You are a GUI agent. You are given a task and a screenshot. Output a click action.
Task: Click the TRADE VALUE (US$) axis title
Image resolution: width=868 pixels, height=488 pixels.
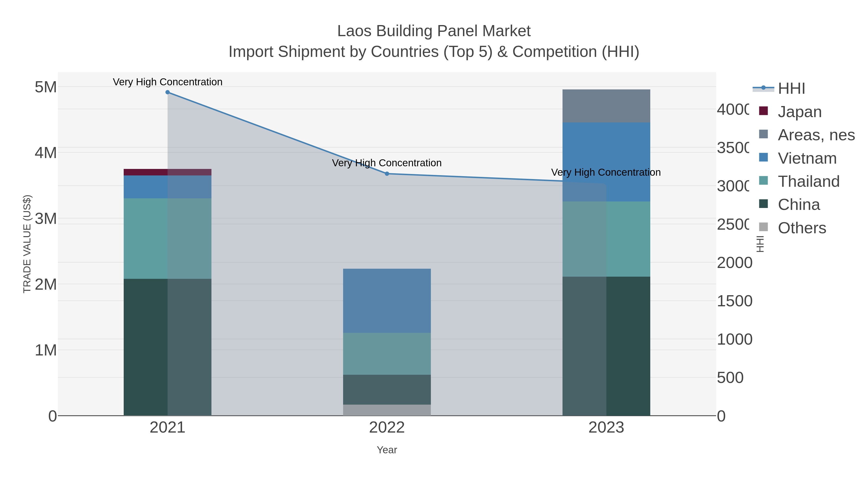27,244
